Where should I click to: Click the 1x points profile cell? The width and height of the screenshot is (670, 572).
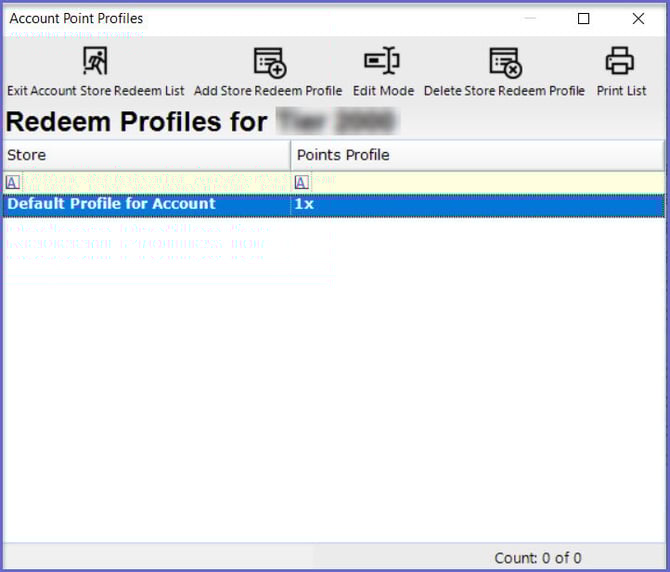click(x=477, y=204)
